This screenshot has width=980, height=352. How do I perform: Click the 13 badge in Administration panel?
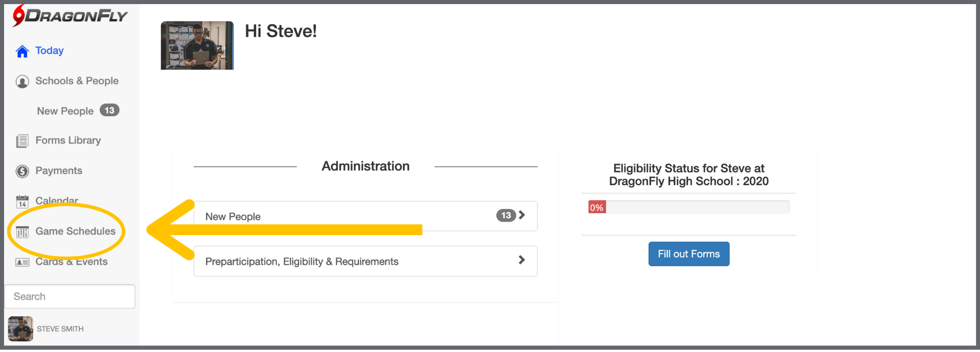tap(505, 215)
